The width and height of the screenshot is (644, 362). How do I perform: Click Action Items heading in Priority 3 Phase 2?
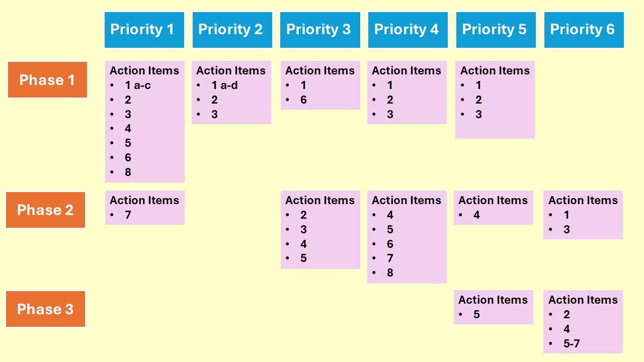click(319, 200)
